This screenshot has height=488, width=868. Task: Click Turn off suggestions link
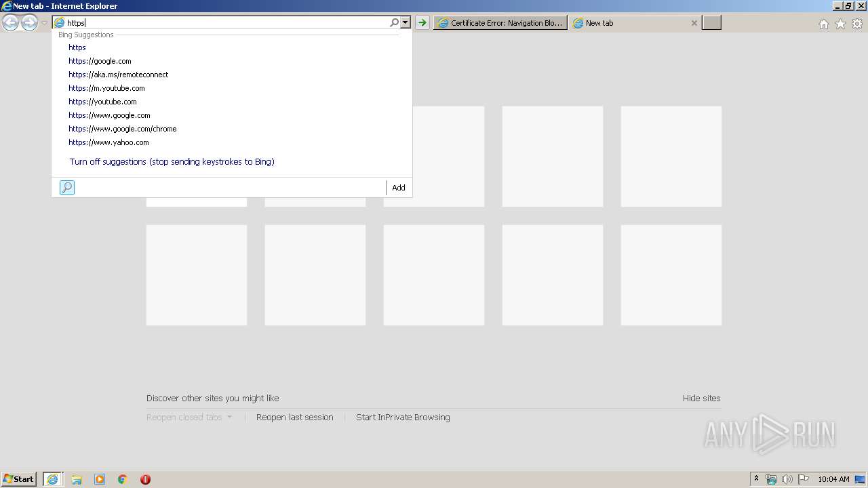[172, 162]
